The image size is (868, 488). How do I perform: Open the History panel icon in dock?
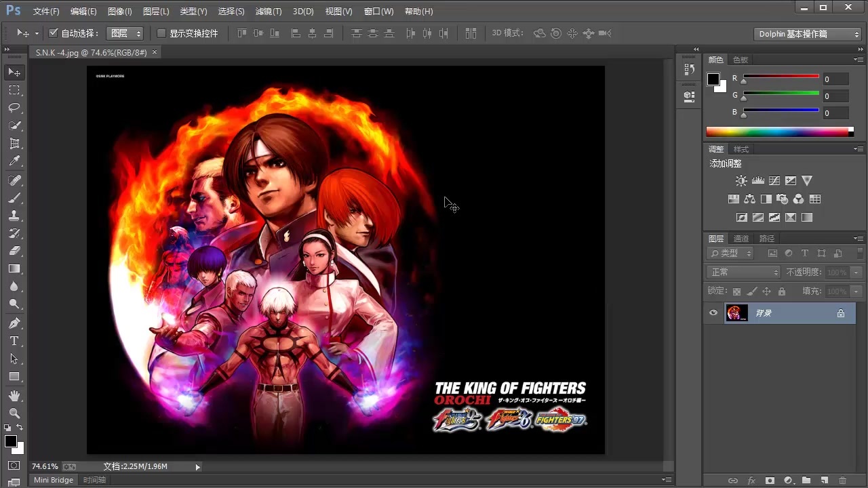click(690, 69)
